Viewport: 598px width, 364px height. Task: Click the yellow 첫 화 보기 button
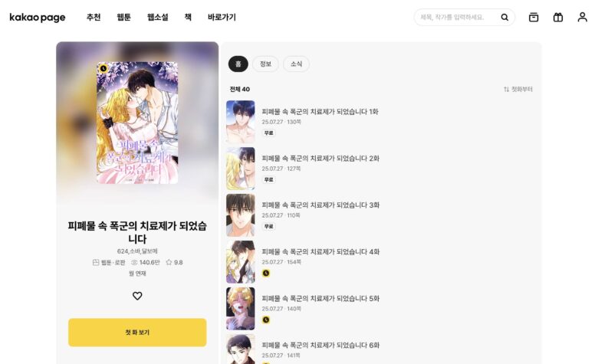pos(137,333)
